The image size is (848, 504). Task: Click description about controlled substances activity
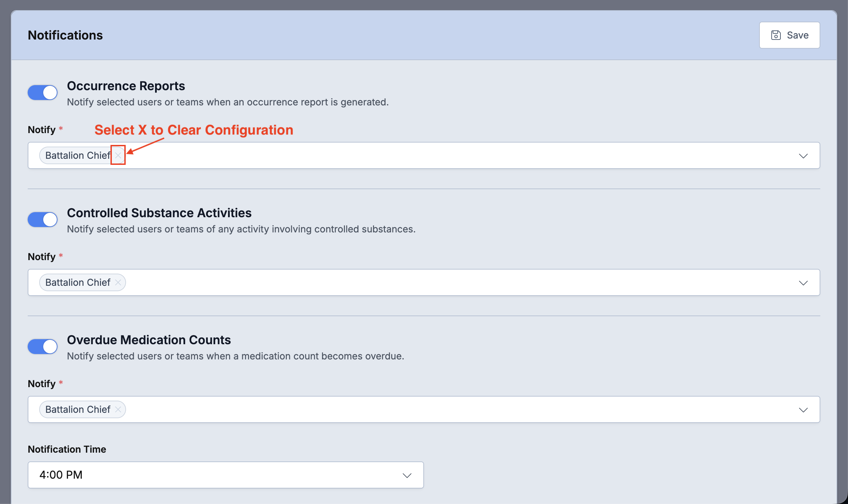pyautogui.click(x=241, y=229)
